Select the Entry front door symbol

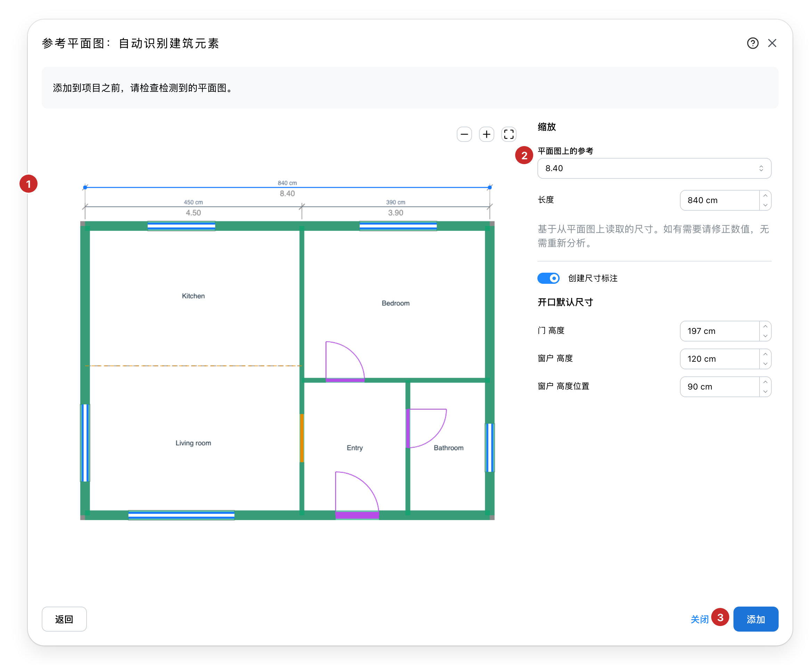tap(357, 495)
